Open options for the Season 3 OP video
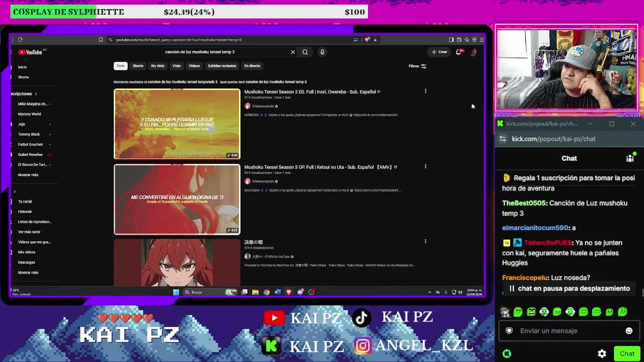Viewport: 644px width, 362px height. [426, 166]
